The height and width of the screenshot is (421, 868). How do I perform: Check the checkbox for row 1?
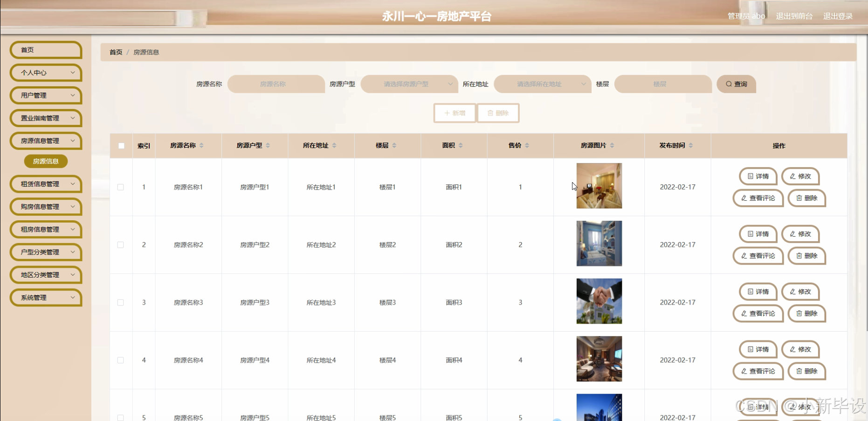pyautogui.click(x=121, y=187)
